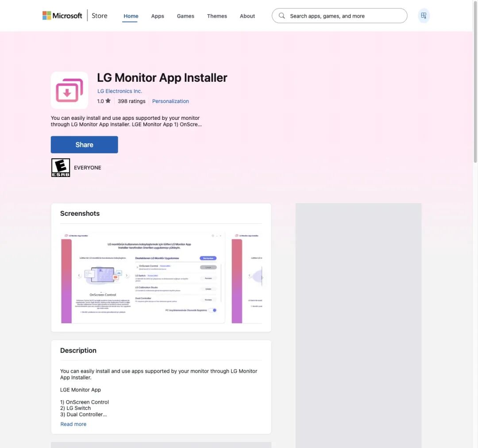Click the '1) OnScreen Control' description line
The height and width of the screenshot is (448, 478).
click(85, 402)
